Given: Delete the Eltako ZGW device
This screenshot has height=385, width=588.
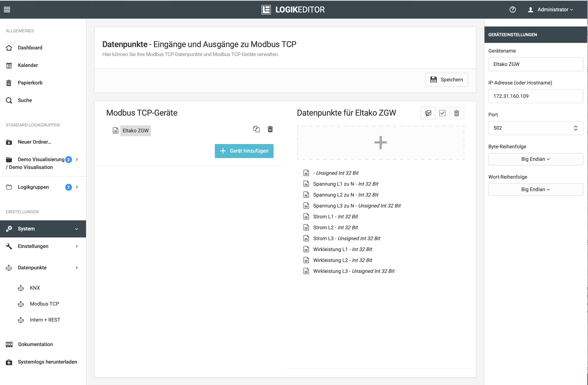Looking at the screenshot, I should coord(270,129).
